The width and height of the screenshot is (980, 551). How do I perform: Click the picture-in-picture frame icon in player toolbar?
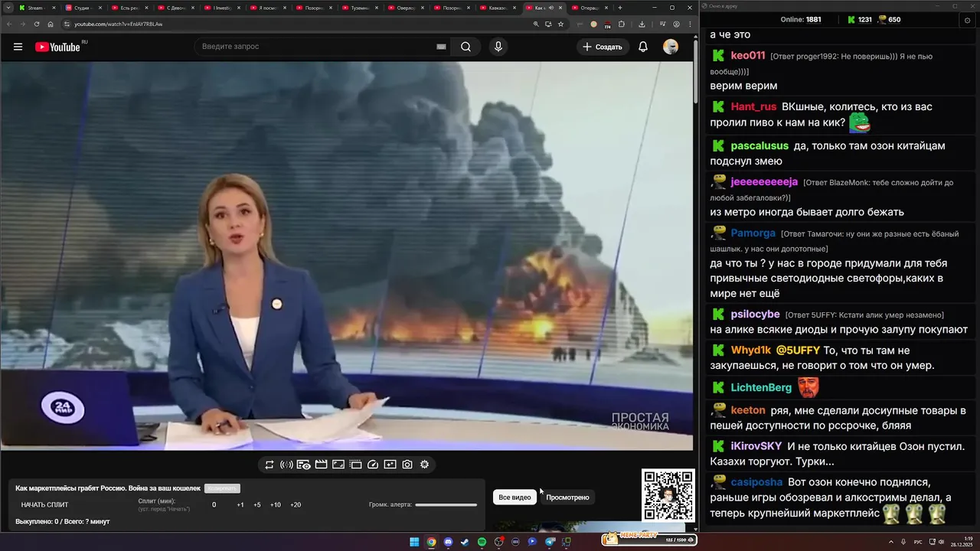pyautogui.click(x=338, y=465)
